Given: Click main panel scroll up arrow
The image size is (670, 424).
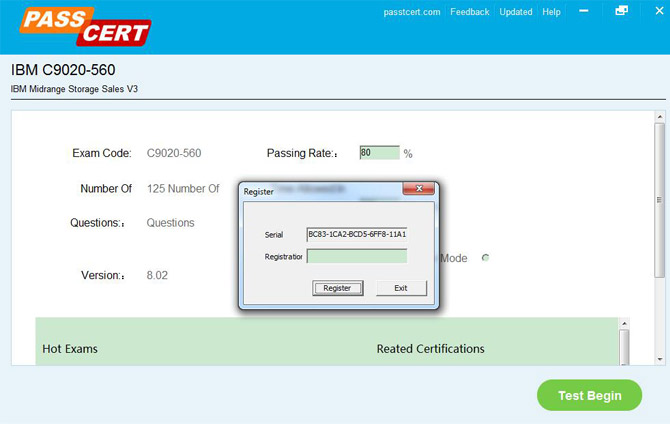Looking at the screenshot, I should pos(660,117).
